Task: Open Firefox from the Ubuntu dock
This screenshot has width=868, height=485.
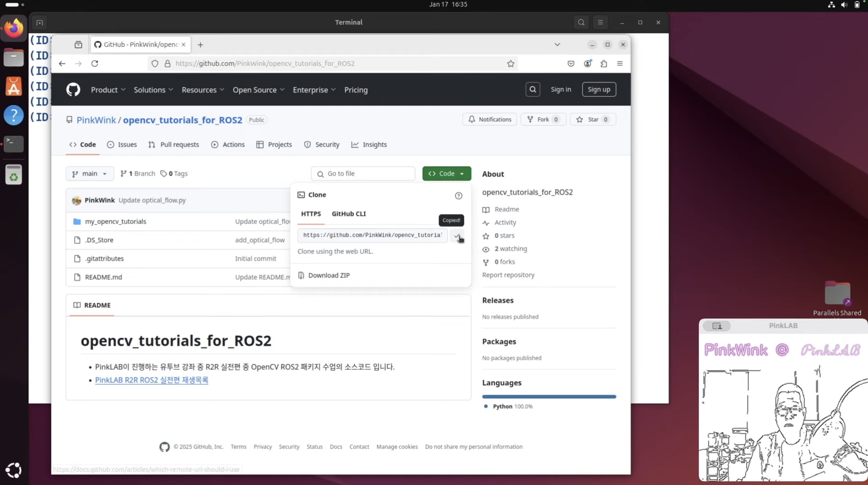Action: [x=14, y=28]
